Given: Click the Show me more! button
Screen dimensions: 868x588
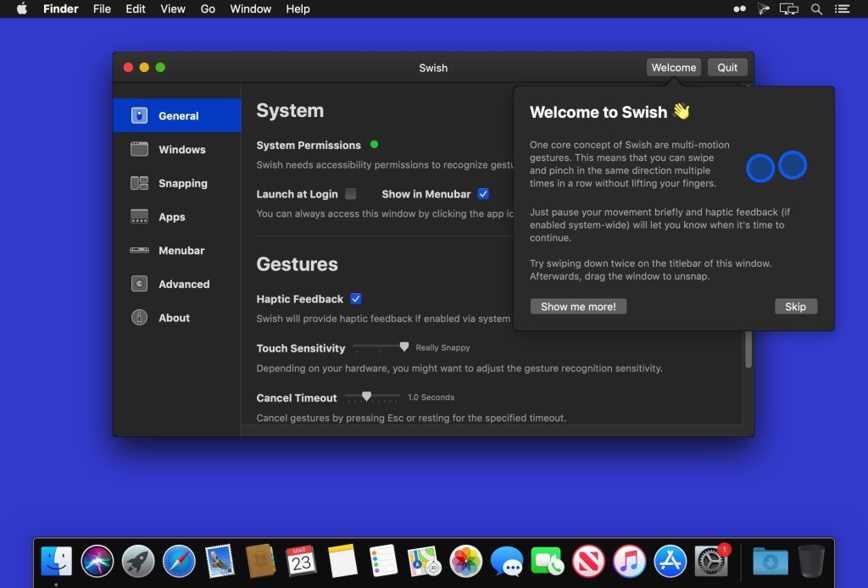Looking at the screenshot, I should tap(578, 307).
